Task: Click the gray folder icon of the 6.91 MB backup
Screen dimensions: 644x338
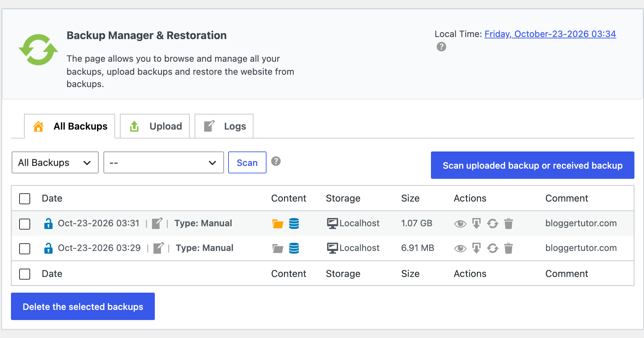Action: [278, 249]
